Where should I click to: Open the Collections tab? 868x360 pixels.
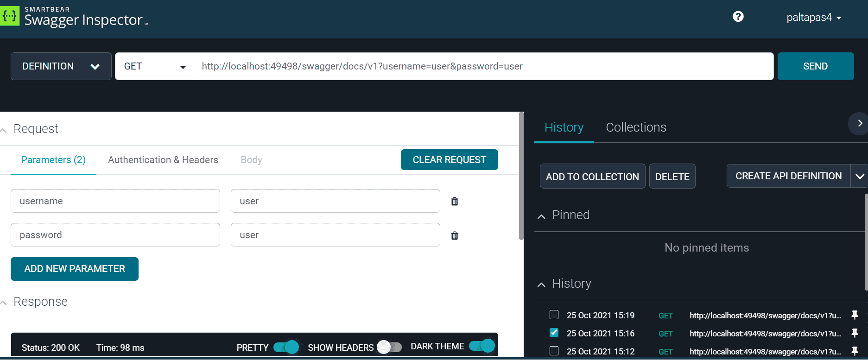click(636, 127)
